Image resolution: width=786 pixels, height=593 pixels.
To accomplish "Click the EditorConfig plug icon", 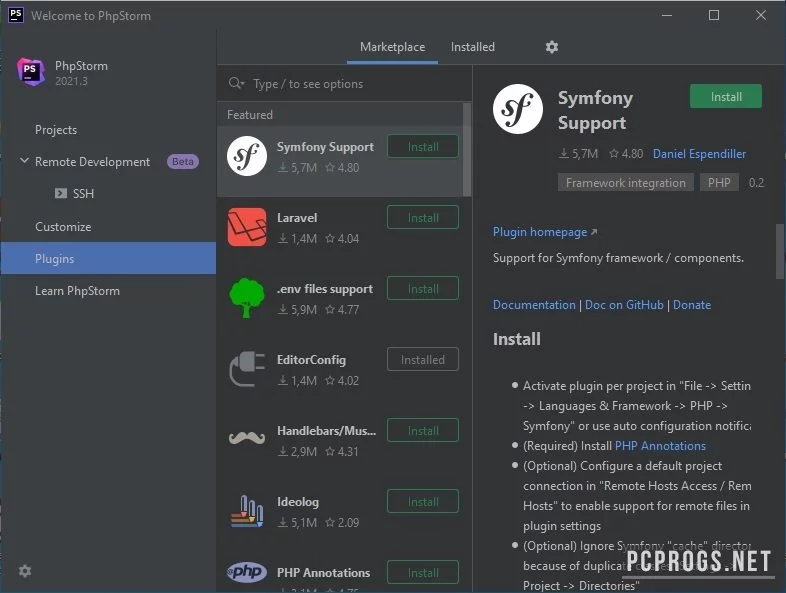I will [x=247, y=369].
